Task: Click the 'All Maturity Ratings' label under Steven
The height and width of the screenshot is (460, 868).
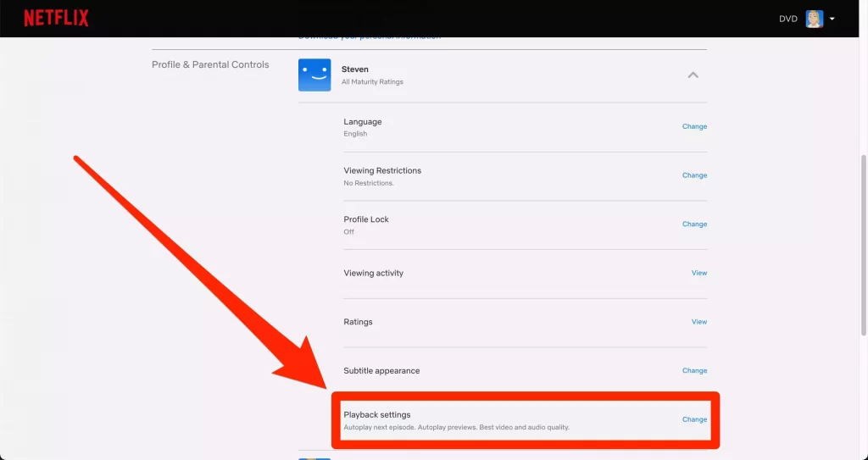Action: 372,82
